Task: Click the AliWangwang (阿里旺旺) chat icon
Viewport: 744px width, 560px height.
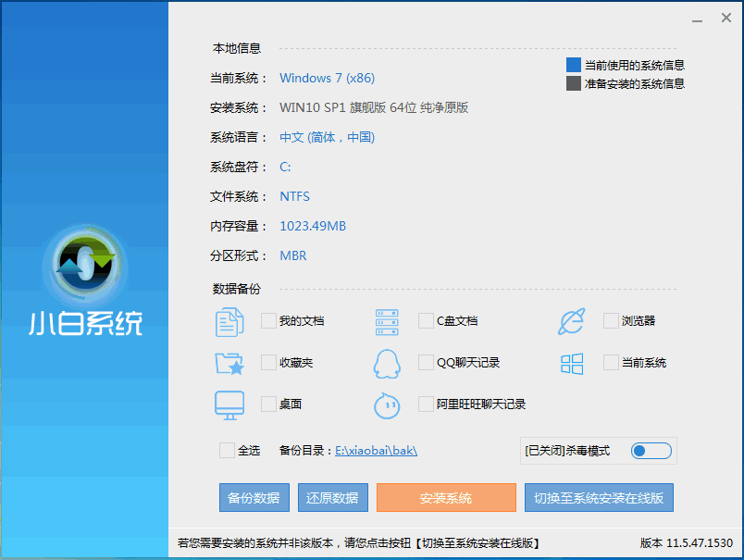Action: (x=387, y=404)
